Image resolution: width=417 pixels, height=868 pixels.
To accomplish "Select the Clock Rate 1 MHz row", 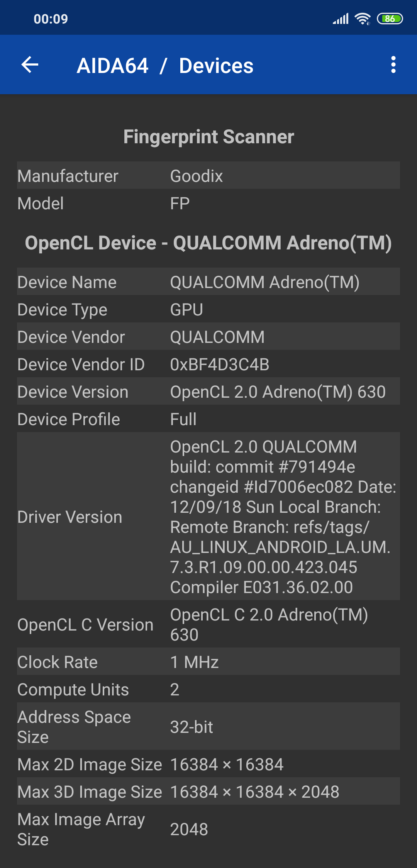I will click(208, 661).
